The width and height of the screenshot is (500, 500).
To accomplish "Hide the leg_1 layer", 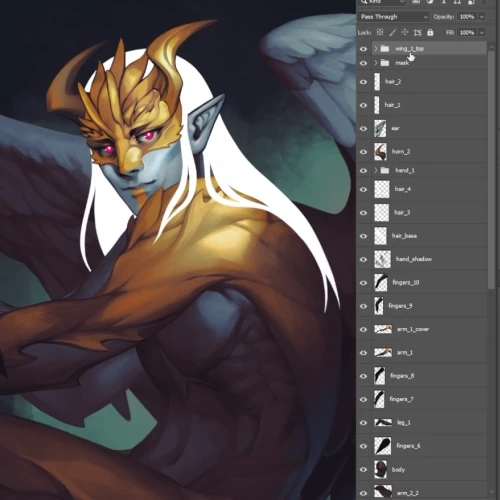I will point(363,423).
